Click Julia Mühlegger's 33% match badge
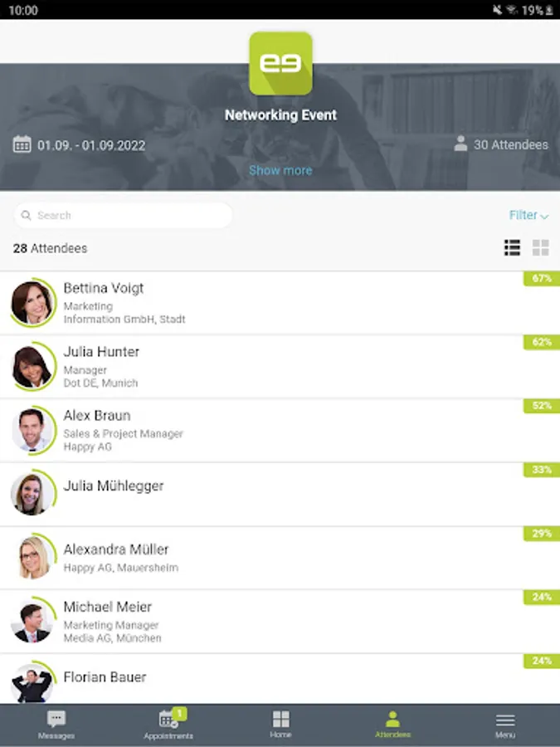 (542, 470)
